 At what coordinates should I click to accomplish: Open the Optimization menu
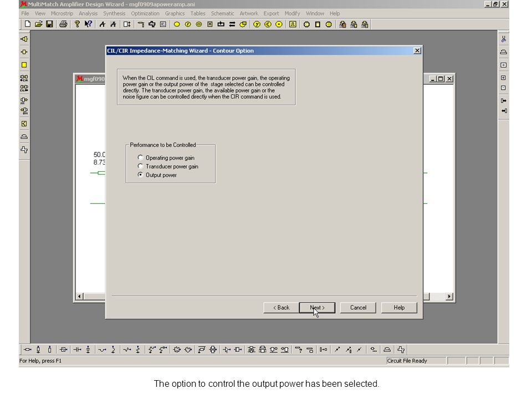[x=145, y=13]
